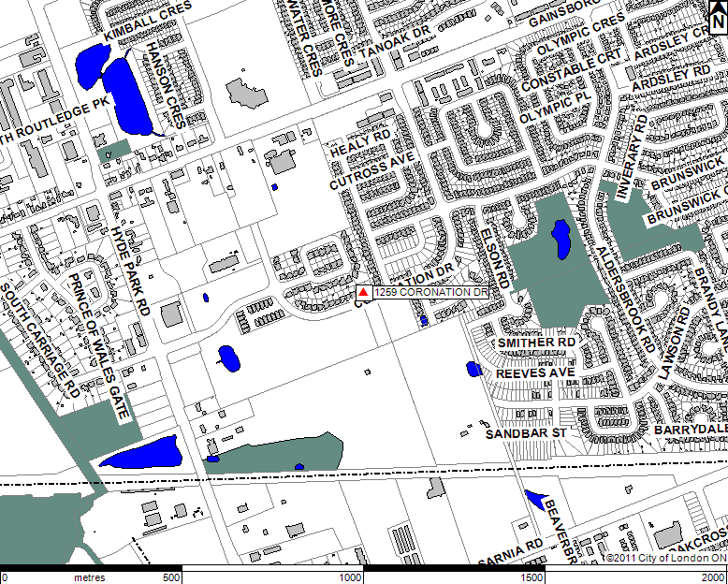Click the Hyde Park Rd street label

[129, 270]
